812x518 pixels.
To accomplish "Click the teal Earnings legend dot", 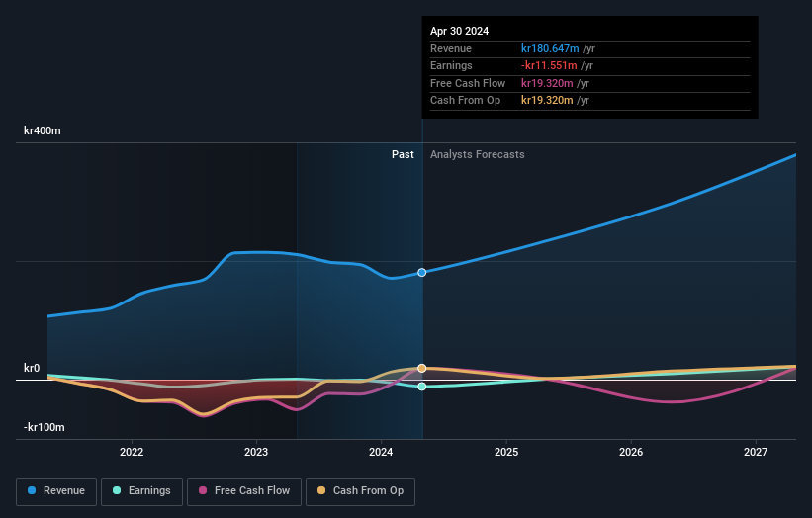I will 117,490.
